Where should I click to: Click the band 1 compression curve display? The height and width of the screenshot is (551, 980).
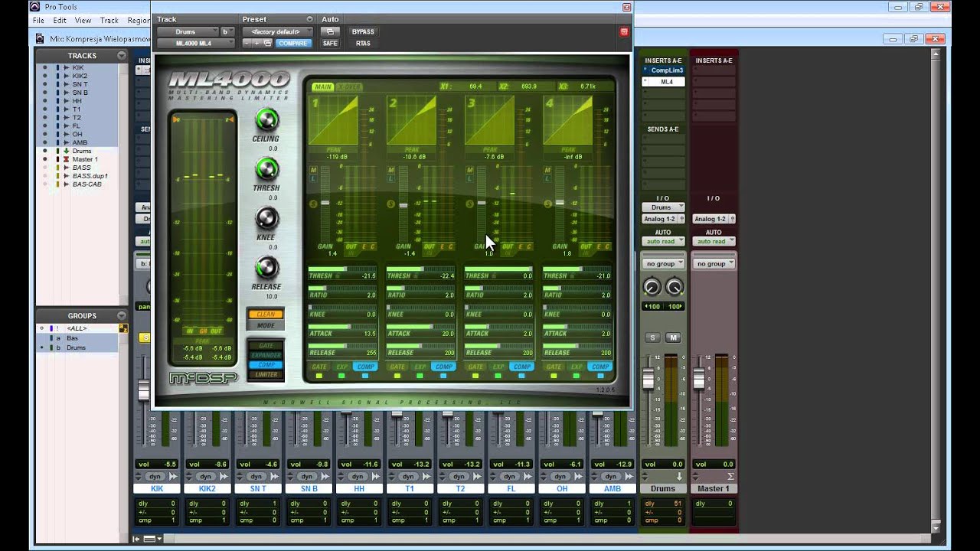point(333,120)
